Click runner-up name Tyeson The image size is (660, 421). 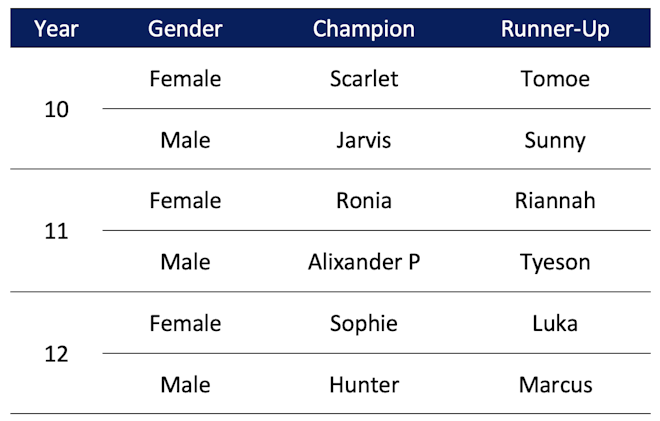[x=555, y=262]
